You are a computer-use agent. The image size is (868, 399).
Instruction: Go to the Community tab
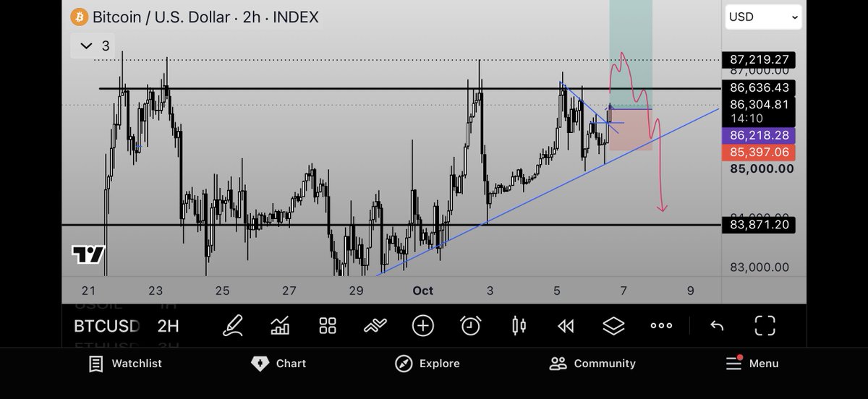point(592,364)
